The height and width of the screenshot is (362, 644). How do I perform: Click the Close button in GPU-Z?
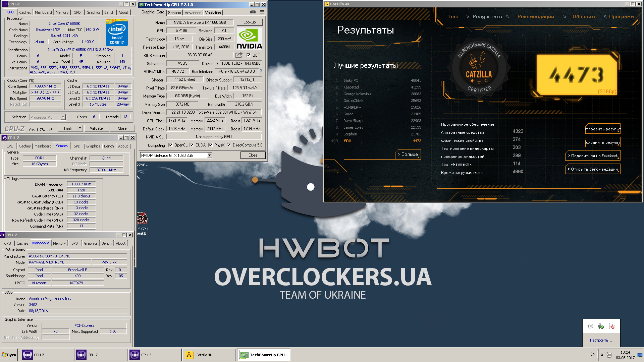[253, 155]
